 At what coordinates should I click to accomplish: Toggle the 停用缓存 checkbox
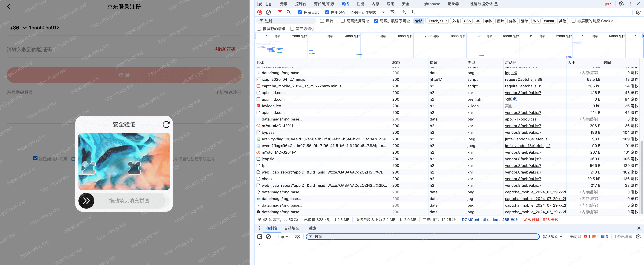[327, 12]
